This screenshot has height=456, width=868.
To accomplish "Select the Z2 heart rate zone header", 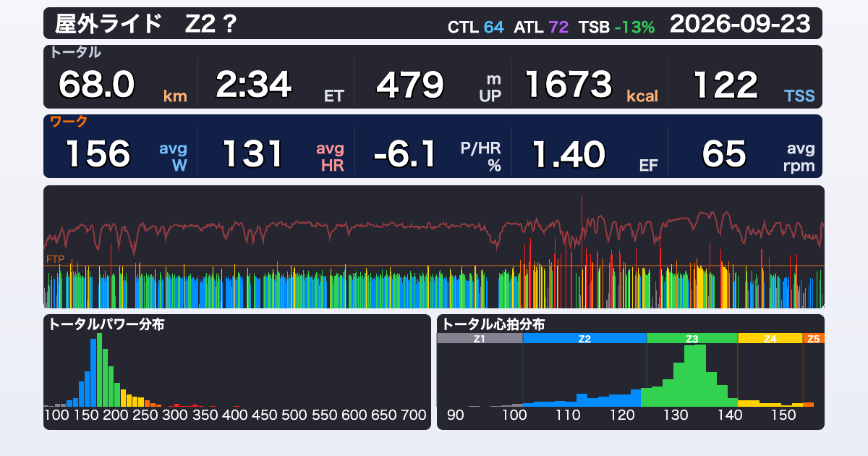I will point(584,338).
